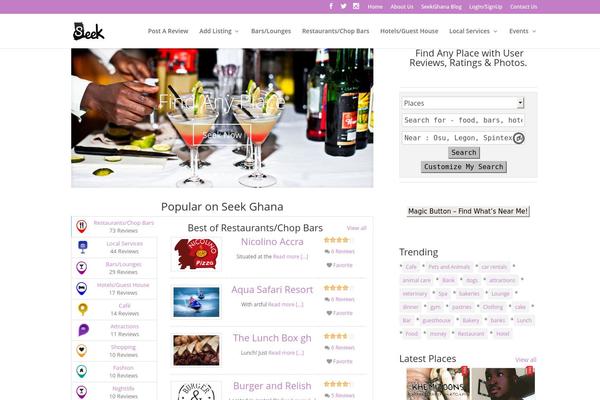Click the Restaurants/Chop Bars map pin icon
600x400 pixels.
pos(82,226)
